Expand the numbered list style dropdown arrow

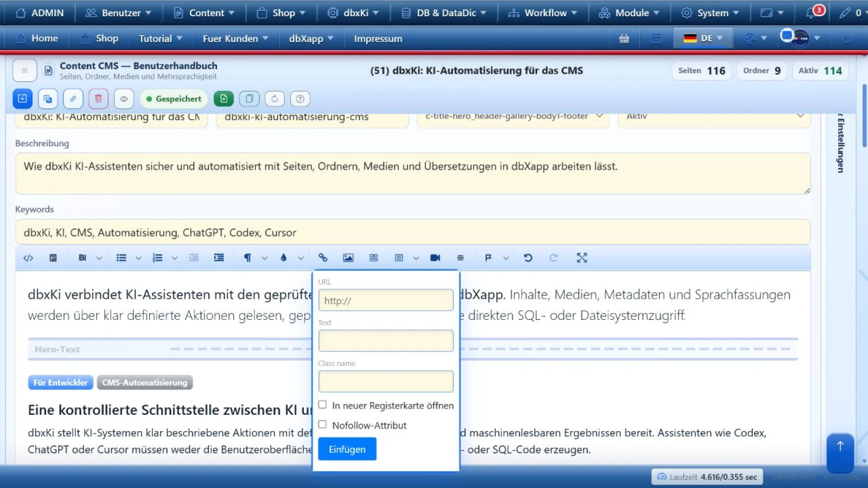[175, 258]
